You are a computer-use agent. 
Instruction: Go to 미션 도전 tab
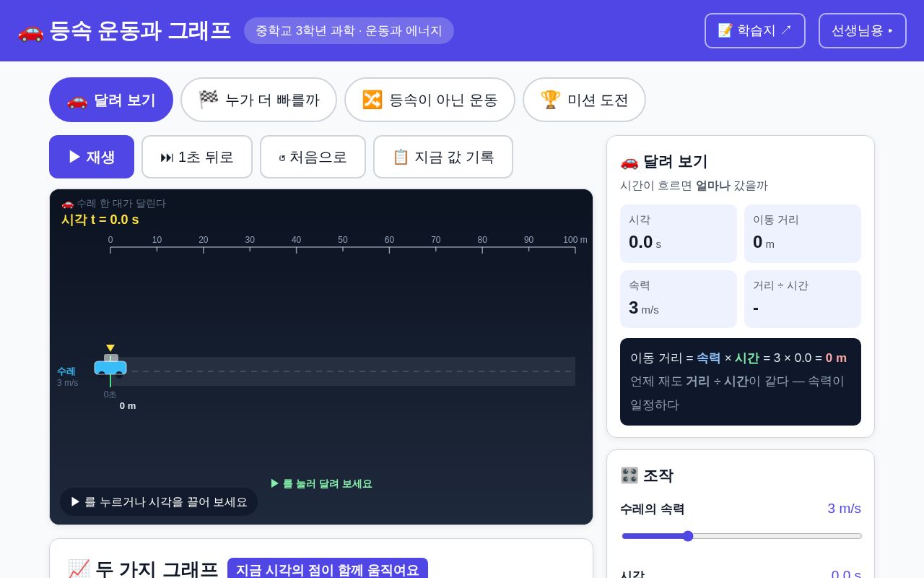coord(584,100)
